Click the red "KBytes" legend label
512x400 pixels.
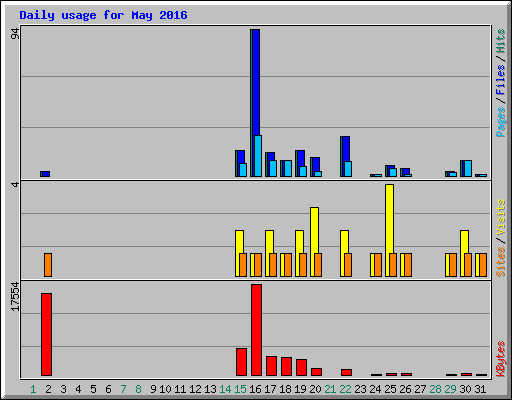tap(500, 359)
